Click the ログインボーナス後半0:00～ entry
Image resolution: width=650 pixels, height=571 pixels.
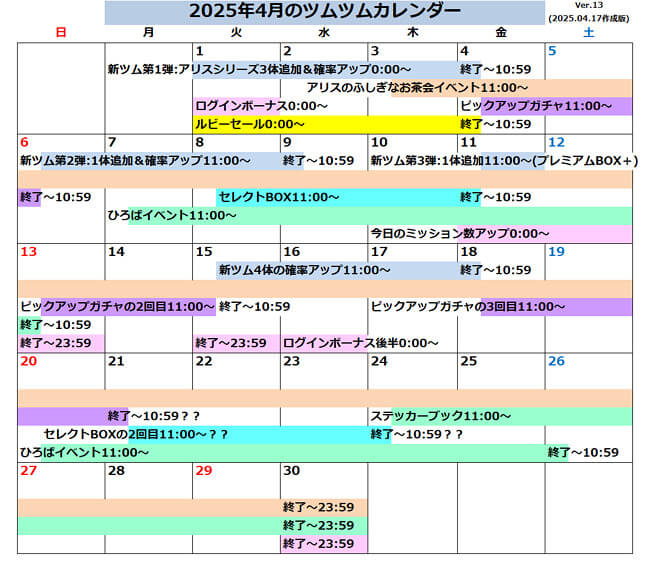pyautogui.click(x=361, y=343)
